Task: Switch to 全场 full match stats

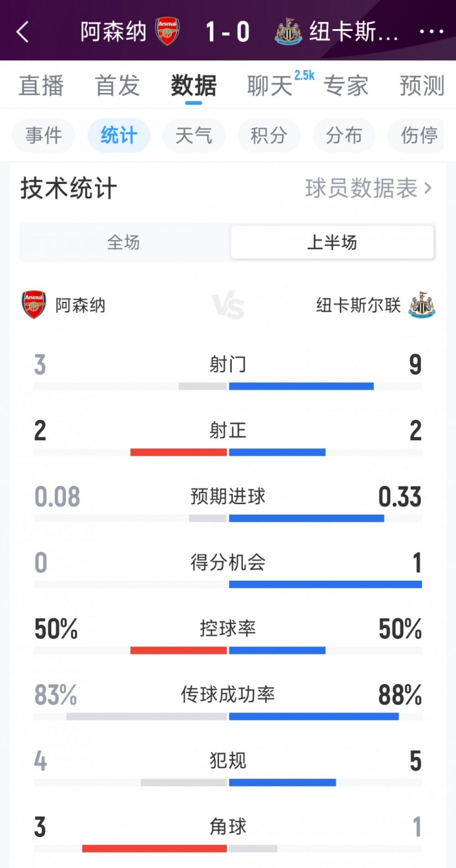Action: pos(124,242)
